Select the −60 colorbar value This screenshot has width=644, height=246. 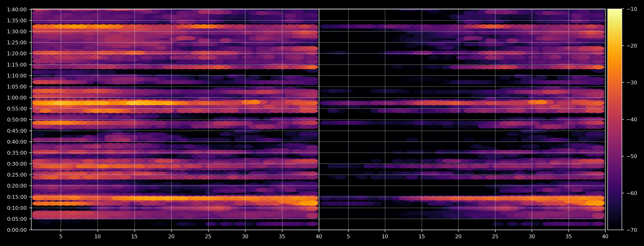point(632,193)
